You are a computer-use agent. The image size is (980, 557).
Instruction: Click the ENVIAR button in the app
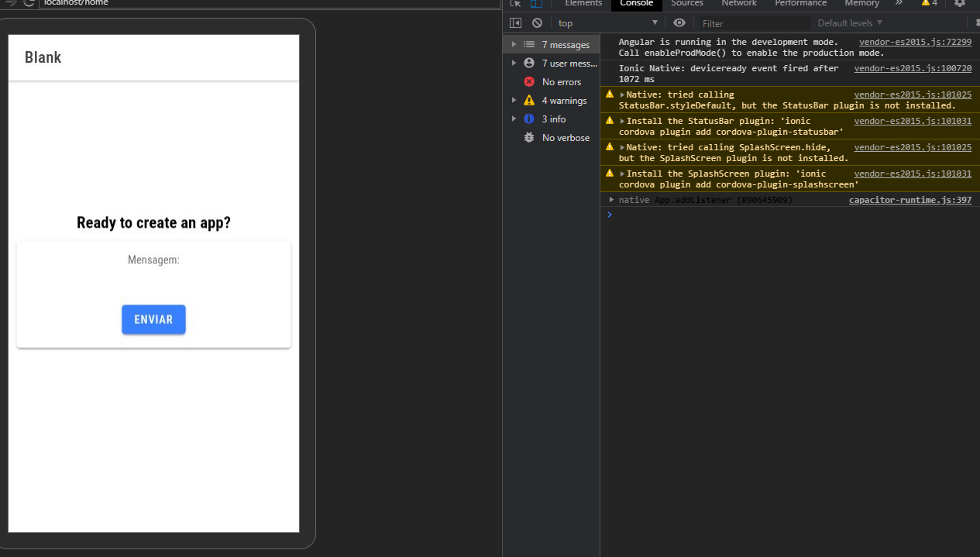(153, 319)
